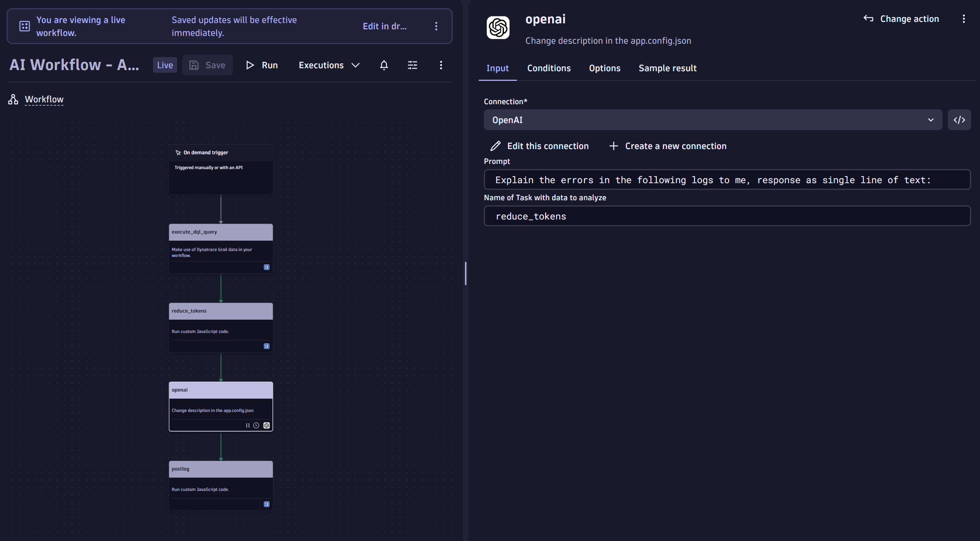Screen dimensions: 980x541
Task: Switch to the Conditions tab
Action: 549,68
